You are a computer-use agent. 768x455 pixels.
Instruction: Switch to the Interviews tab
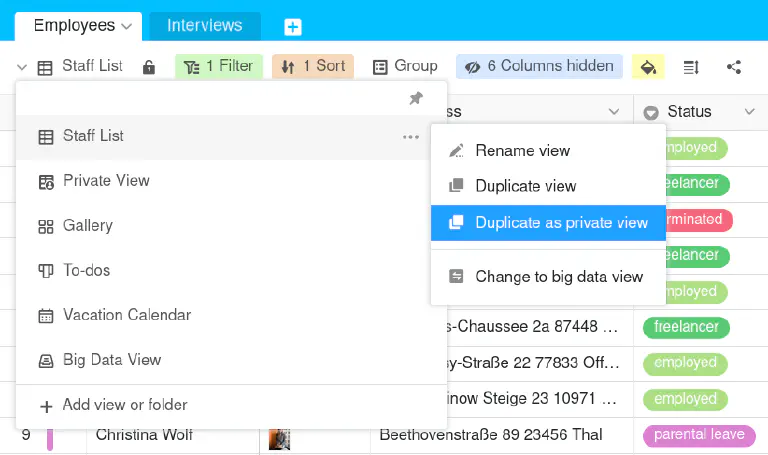point(204,26)
